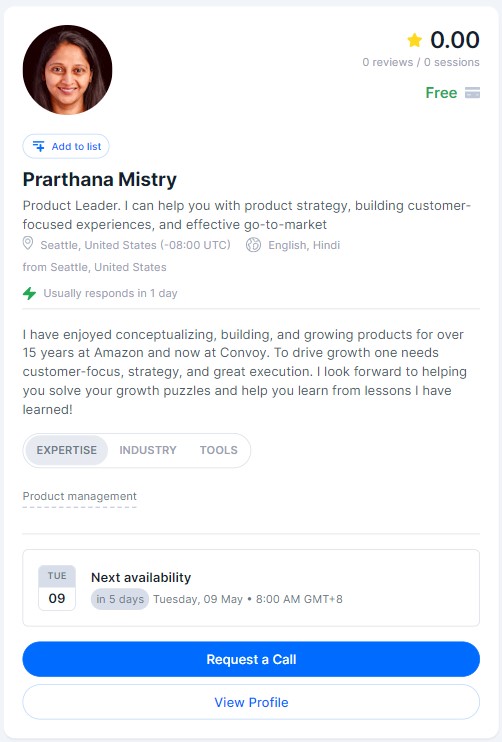Open View Profile button
Image resolution: width=502 pixels, height=742 pixels.
click(x=251, y=702)
